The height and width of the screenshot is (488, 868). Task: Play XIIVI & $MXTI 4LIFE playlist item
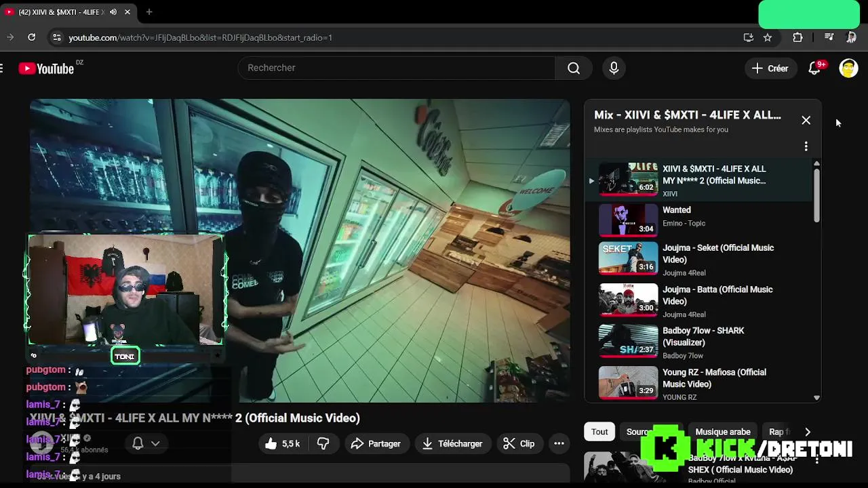(x=698, y=180)
